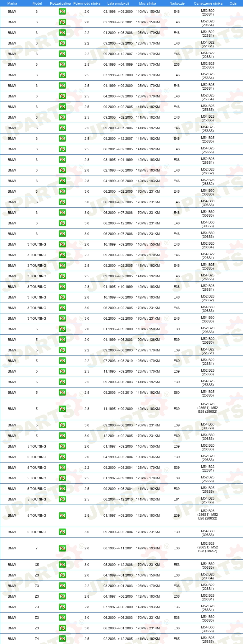Click the fuel icon in the 06.1995 -> 04.1999 row
The height and width of the screenshot is (644, 243).
click(62, 64)
